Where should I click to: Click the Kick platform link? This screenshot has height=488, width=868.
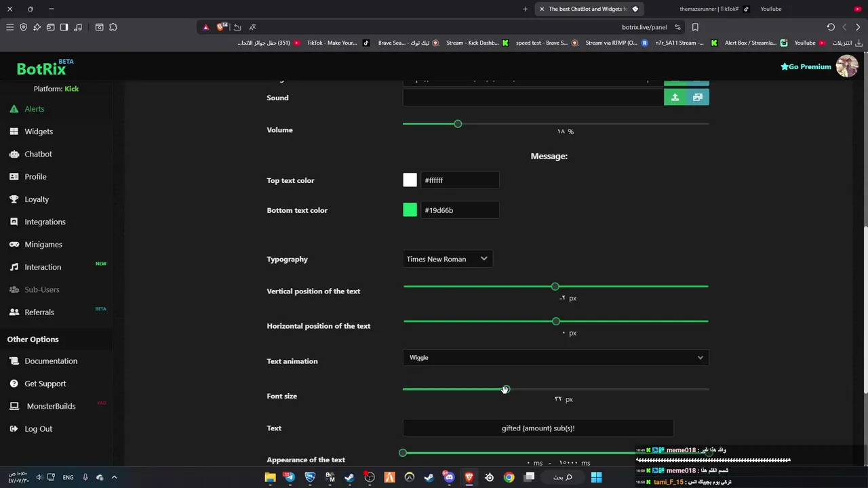click(72, 89)
